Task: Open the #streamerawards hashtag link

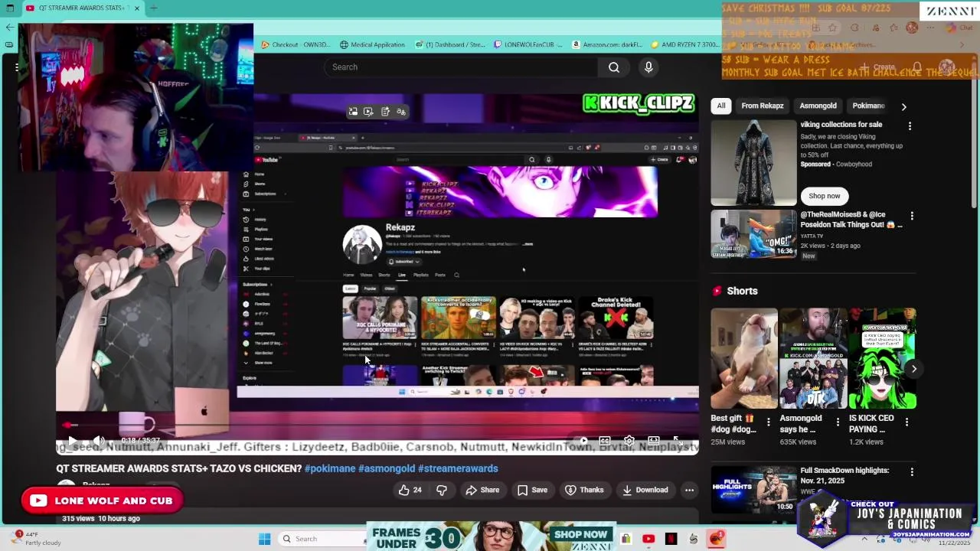Action: tap(458, 468)
